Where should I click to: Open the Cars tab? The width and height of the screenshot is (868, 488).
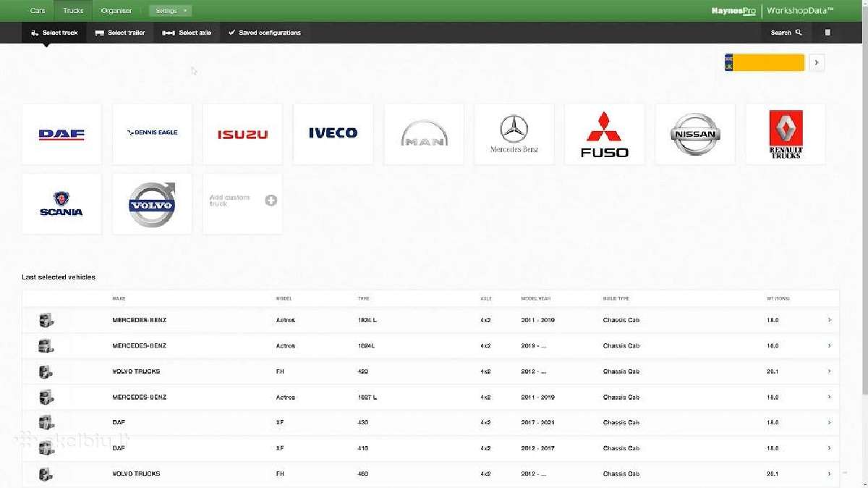37,11
